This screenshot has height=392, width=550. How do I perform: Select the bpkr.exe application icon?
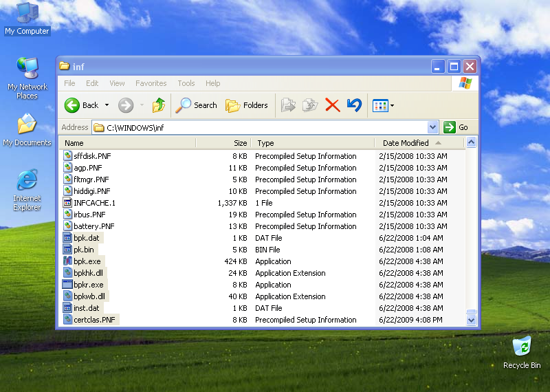click(67, 285)
